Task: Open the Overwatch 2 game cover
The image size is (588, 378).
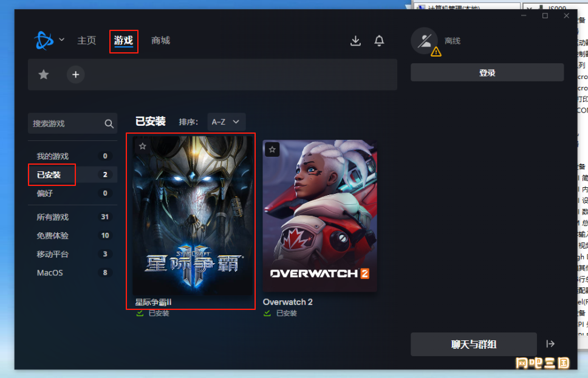Action: tap(320, 216)
